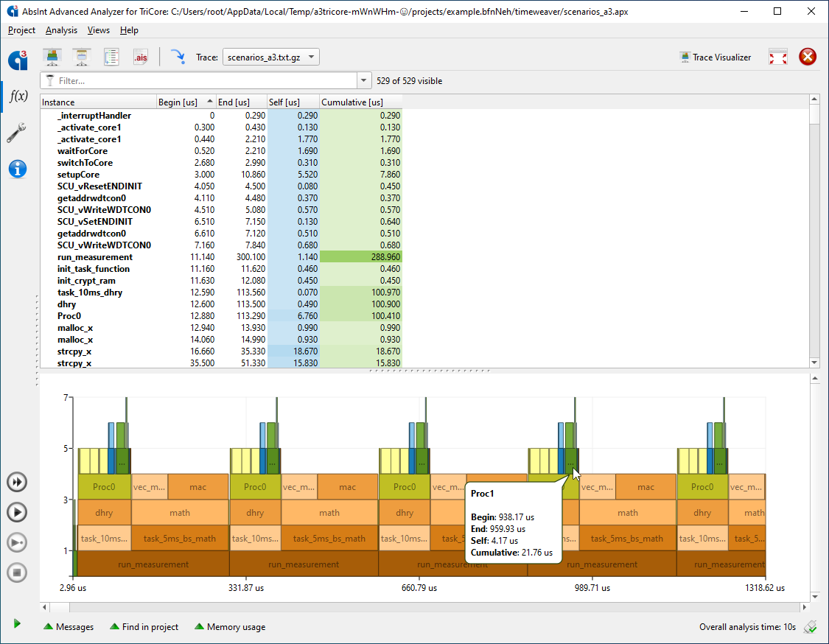
Task: Select the _interruptHandler row
Action: (221, 115)
